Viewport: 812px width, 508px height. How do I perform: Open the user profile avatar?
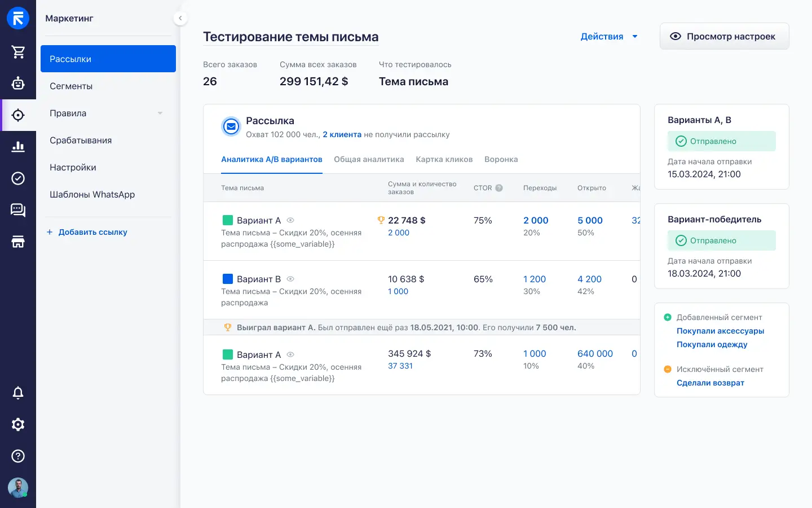click(18, 488)
